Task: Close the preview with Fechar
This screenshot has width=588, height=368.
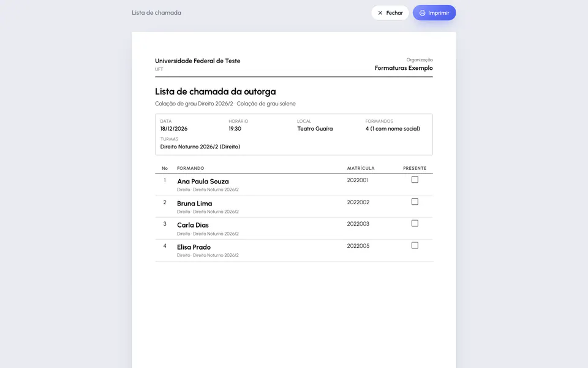Action: click(390, 13)
